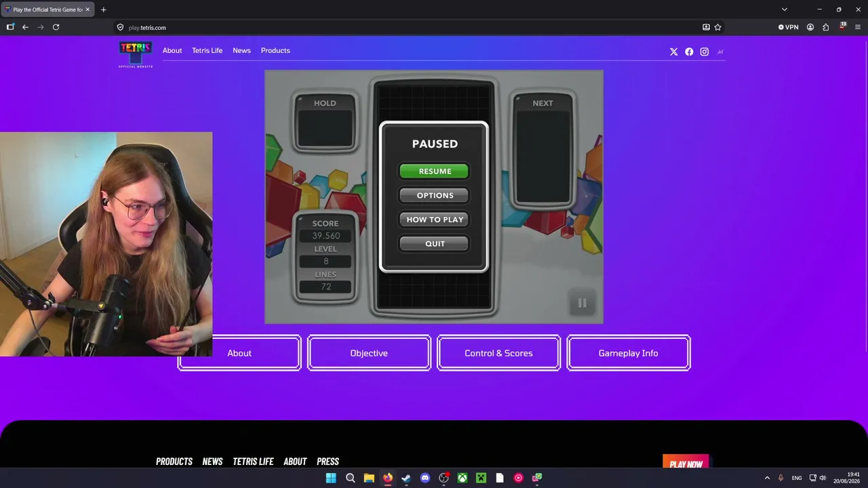Open PRESS link in the footer
The height and width of the screenshot is (488, 868).
click(328, 462)
